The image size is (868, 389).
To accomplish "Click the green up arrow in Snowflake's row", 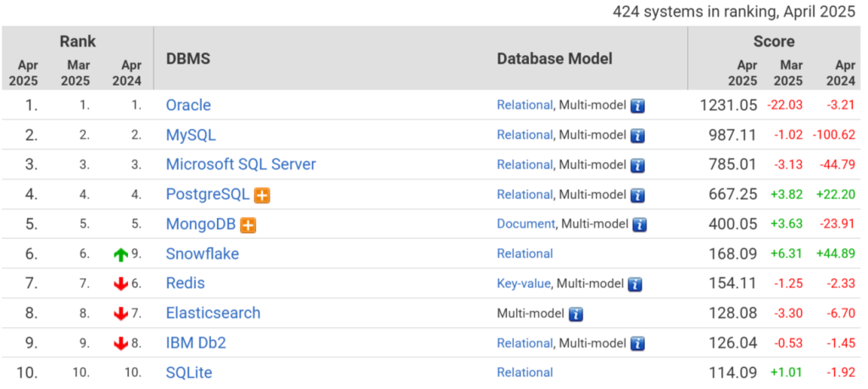I will tap(121, 254).
